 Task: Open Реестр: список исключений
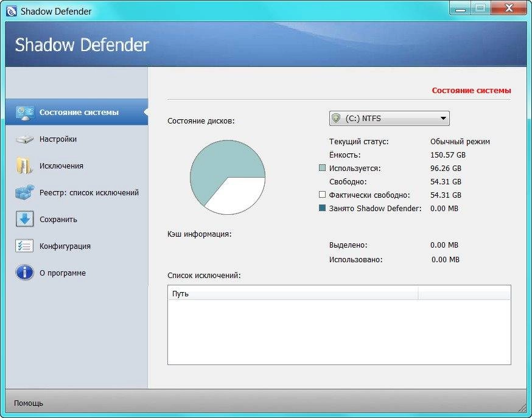click(77, 192)
